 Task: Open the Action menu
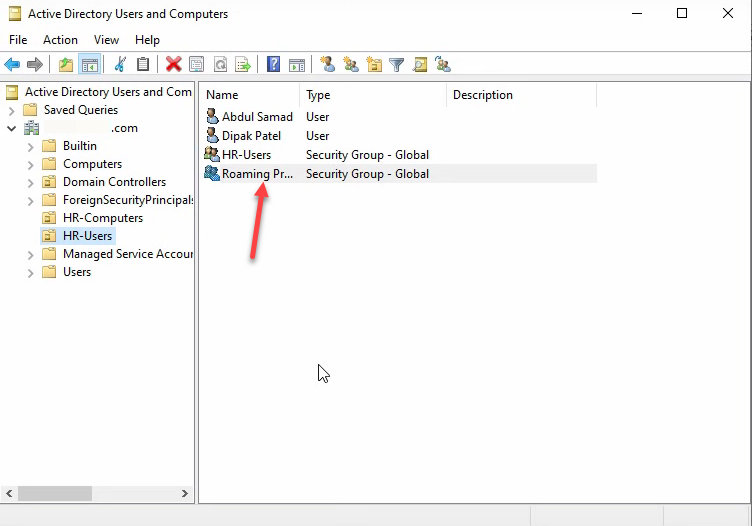point(60,40)
